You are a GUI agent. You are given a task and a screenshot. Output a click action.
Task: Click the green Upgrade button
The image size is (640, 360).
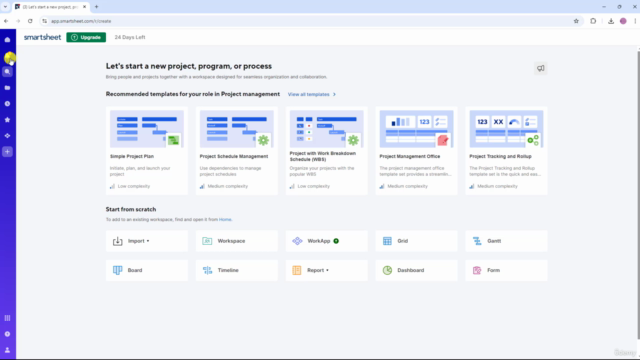click(86, 37)
